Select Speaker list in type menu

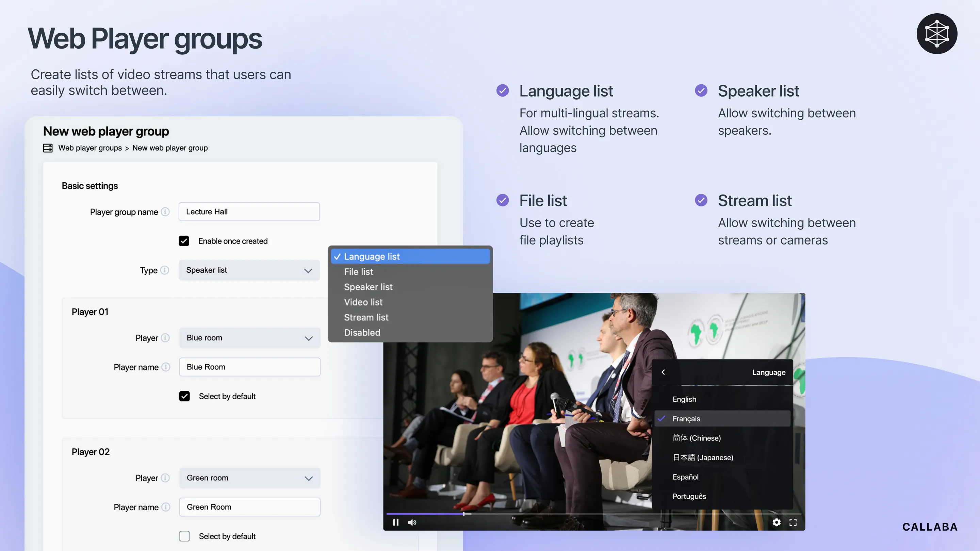point(410,287)
